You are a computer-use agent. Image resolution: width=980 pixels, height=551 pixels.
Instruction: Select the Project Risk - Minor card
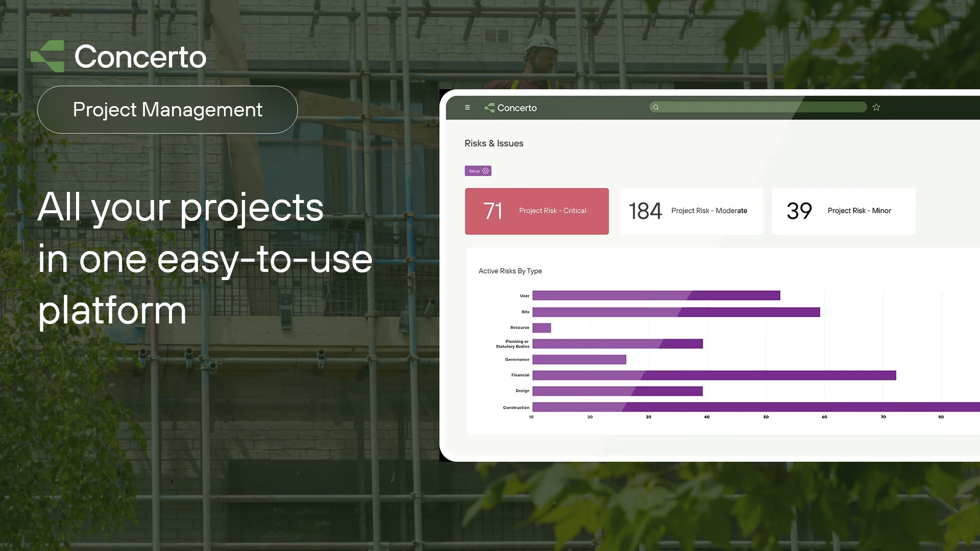coord(843,211)
